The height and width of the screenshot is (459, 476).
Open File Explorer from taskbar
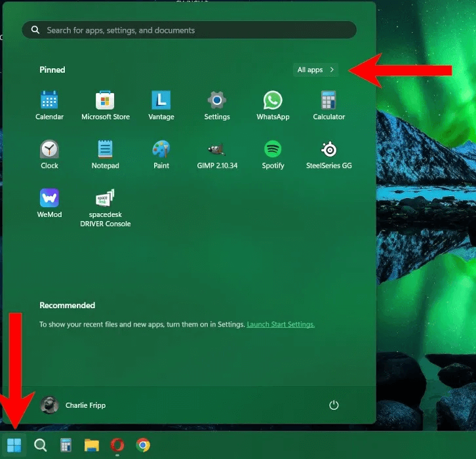[x=91, y=445]
